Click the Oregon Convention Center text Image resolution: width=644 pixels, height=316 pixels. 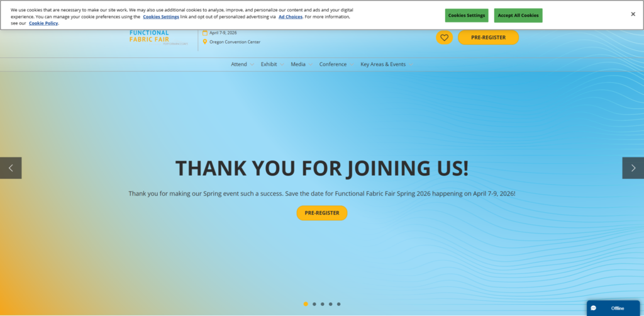(235, 42)
